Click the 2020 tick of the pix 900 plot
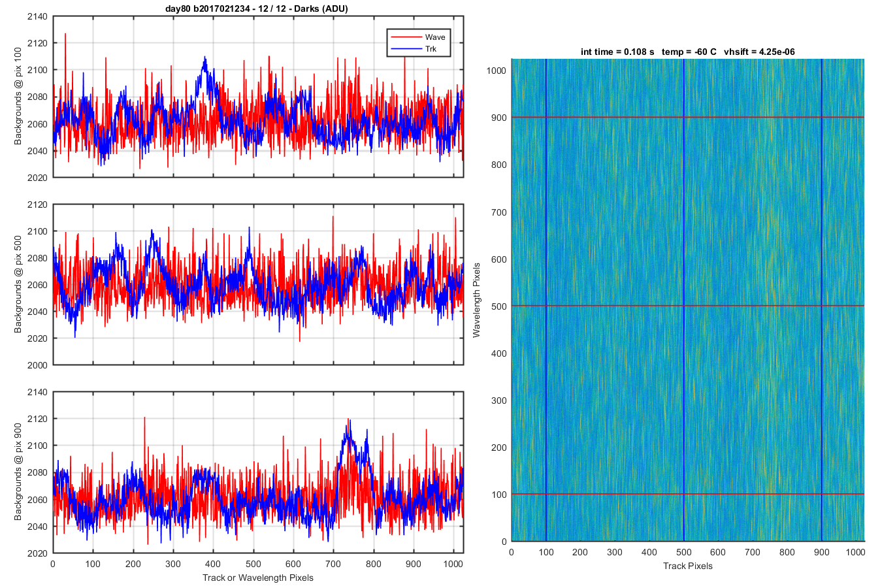Screen dimensions: 882x588 tap(37, 553)
